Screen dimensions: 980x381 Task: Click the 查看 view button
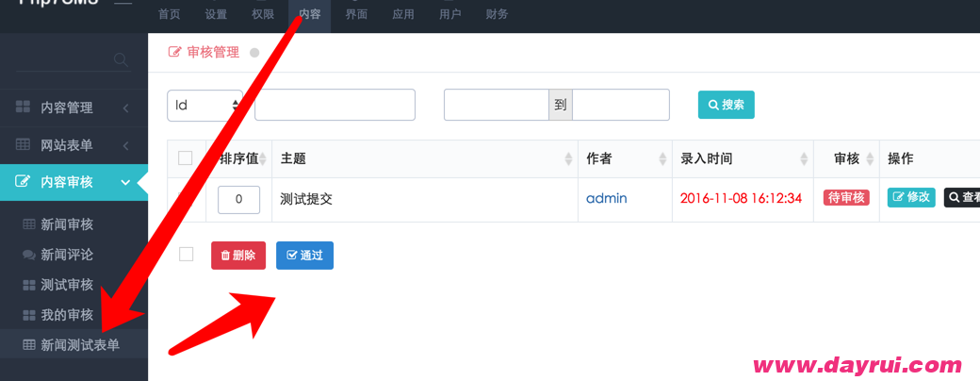pyautogui.click(x=962, y=198)
